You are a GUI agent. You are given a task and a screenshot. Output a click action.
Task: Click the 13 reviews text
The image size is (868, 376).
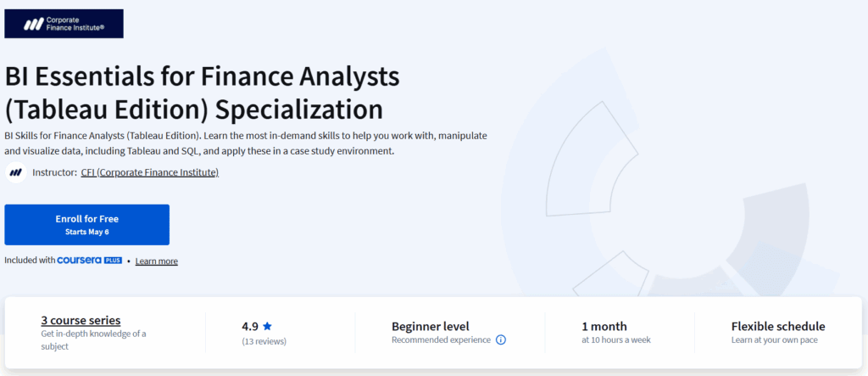pos(264,341)
